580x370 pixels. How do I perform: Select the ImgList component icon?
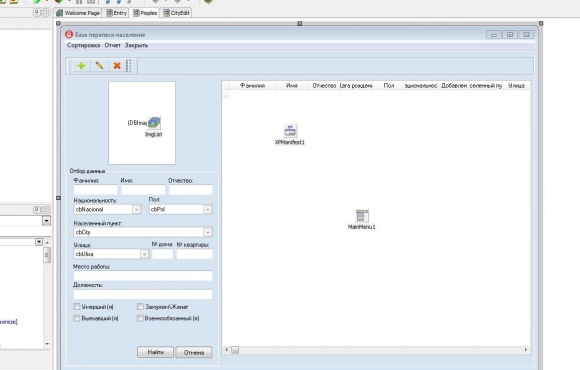[x=154, y=123]
